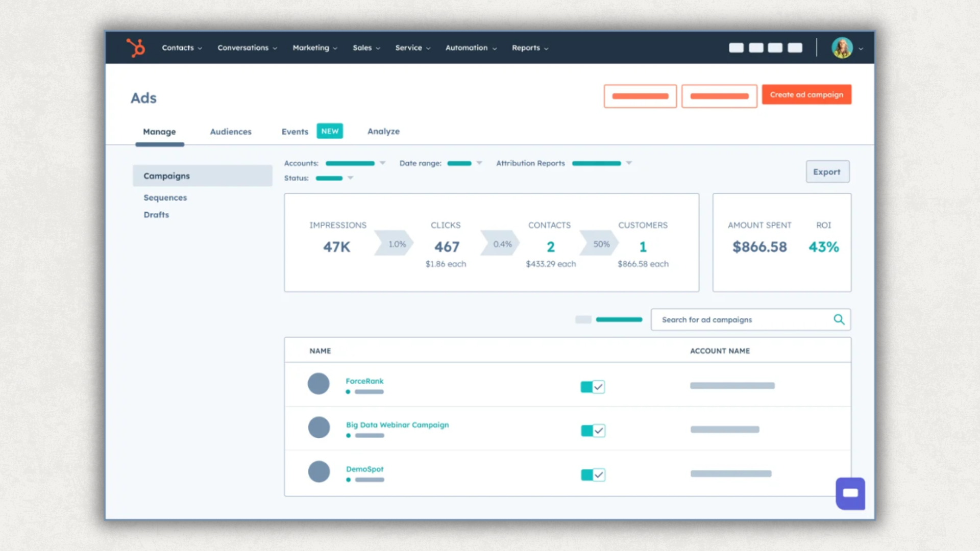Open the Automation dropdown menu
This screenshot has width=980, height=551.
[x=471, y=47]
